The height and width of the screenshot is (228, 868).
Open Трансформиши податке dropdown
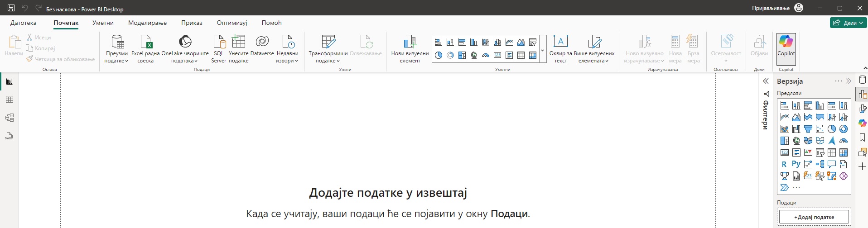[x=328, y=61]
